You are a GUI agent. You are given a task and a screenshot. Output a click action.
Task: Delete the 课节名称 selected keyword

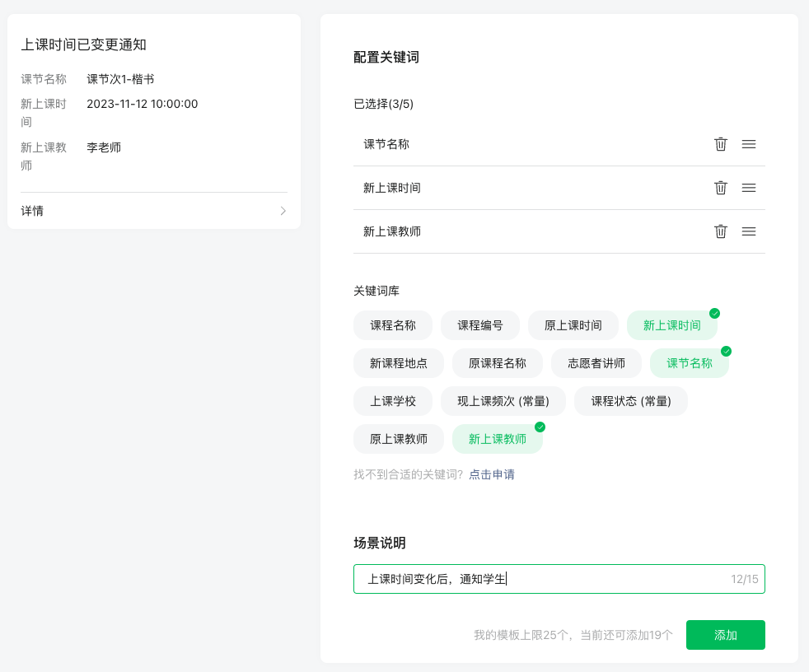(720, 144)
